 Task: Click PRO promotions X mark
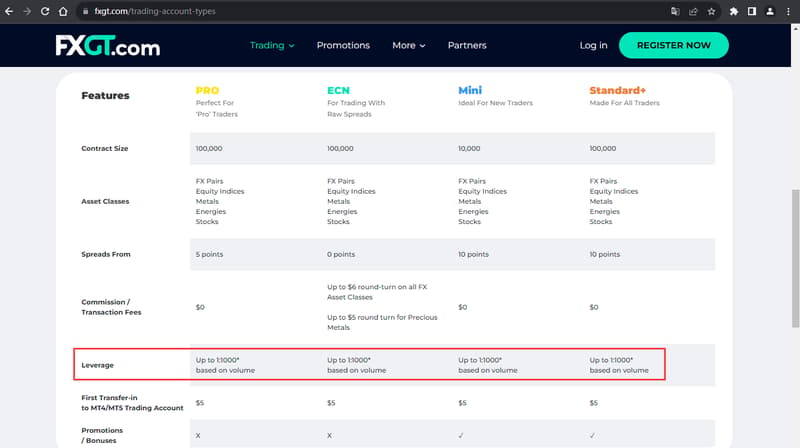click(198, 435)
